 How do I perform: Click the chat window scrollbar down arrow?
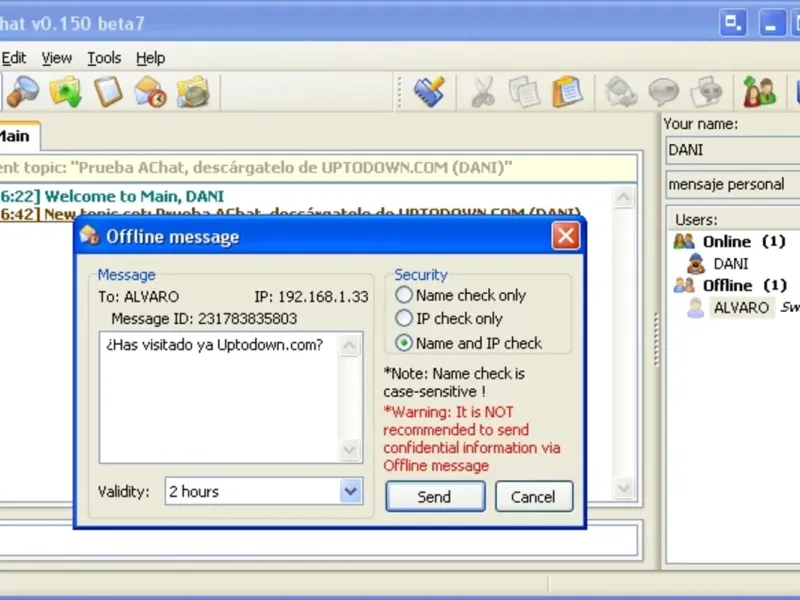(x=623, y=488)
